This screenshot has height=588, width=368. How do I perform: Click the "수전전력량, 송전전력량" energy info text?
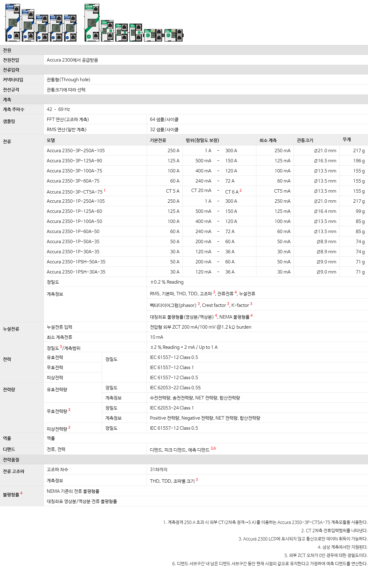coord(172,398)
